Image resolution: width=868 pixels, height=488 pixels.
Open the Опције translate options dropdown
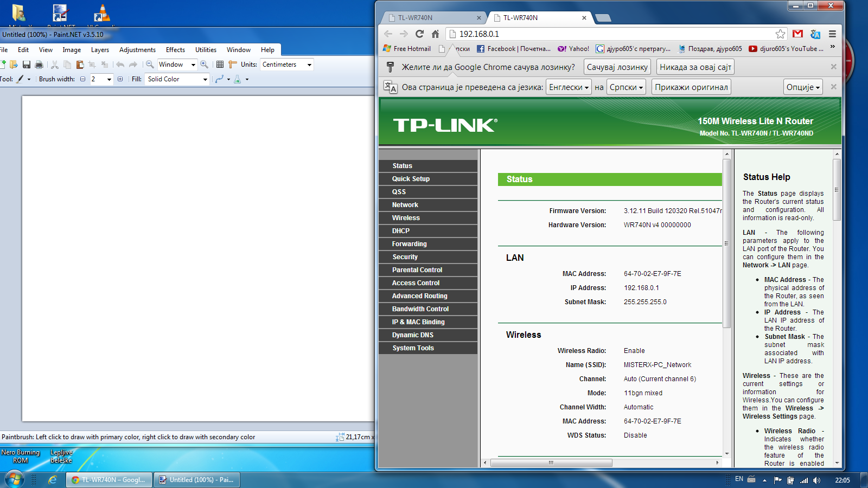point(803,87)
